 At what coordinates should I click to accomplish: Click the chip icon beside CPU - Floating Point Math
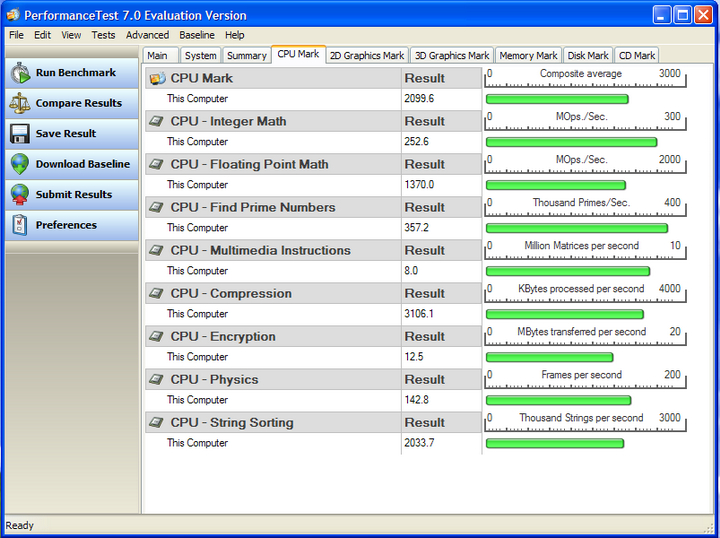[156, 164]
